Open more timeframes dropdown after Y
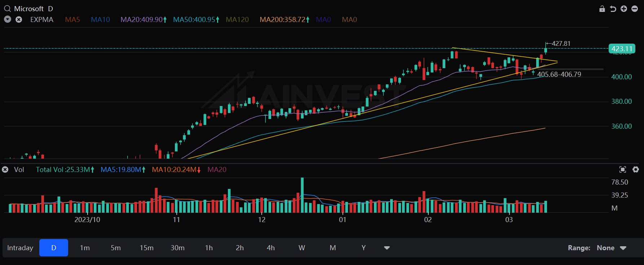 pyautogui.click(x=387, y=248)
